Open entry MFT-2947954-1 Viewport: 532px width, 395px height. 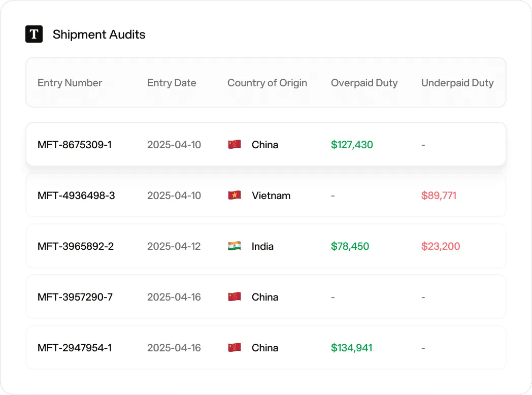[x=75, y=348]
